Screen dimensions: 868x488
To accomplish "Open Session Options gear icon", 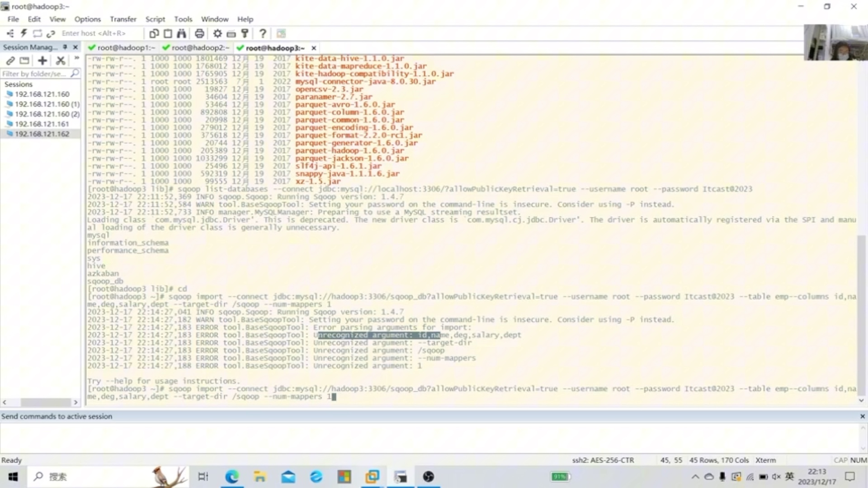I will (x=217, y=33).
